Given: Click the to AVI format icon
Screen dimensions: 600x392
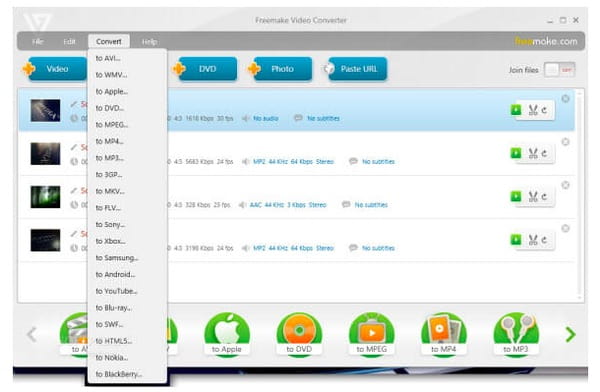Looking at the screenshot, I should coord(74,335).
